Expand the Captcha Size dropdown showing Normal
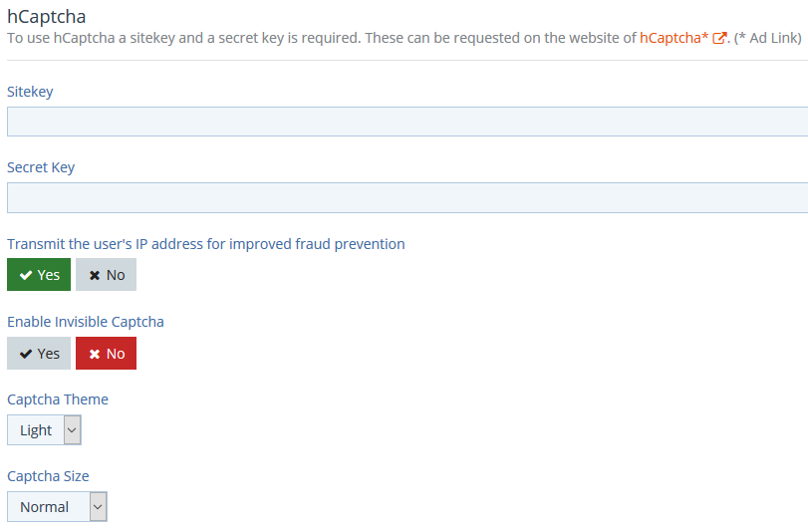This screenshot has height=532, width=808. (x=45, y=507)
